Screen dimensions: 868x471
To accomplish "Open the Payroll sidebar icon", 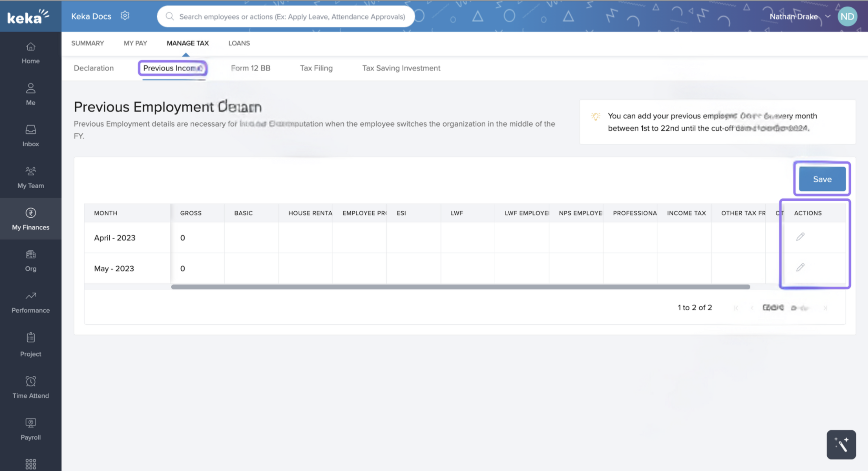I will [x=31, y=423].
